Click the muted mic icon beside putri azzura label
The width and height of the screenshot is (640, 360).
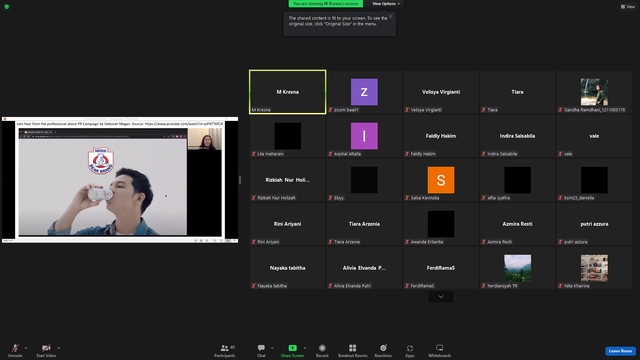560,242
